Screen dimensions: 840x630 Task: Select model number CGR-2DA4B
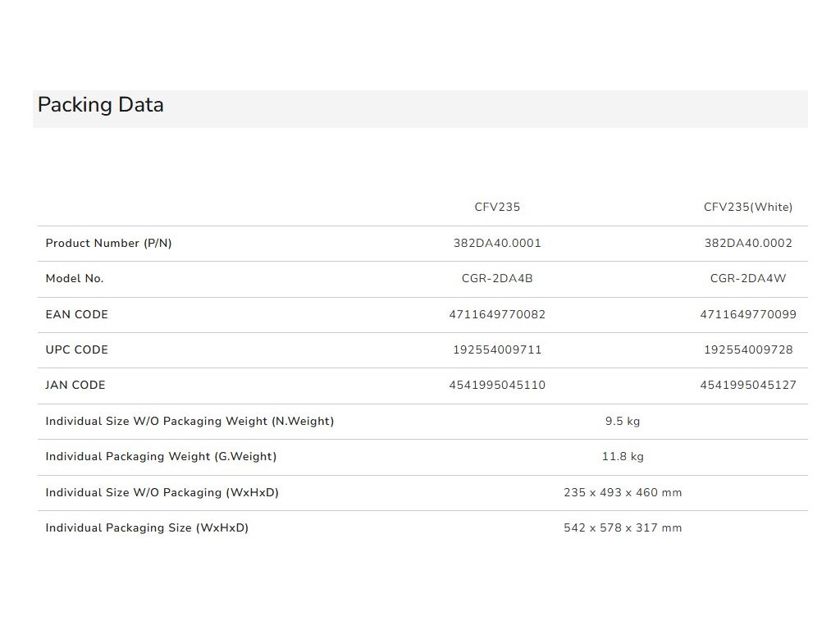click(x=497, y=279)
